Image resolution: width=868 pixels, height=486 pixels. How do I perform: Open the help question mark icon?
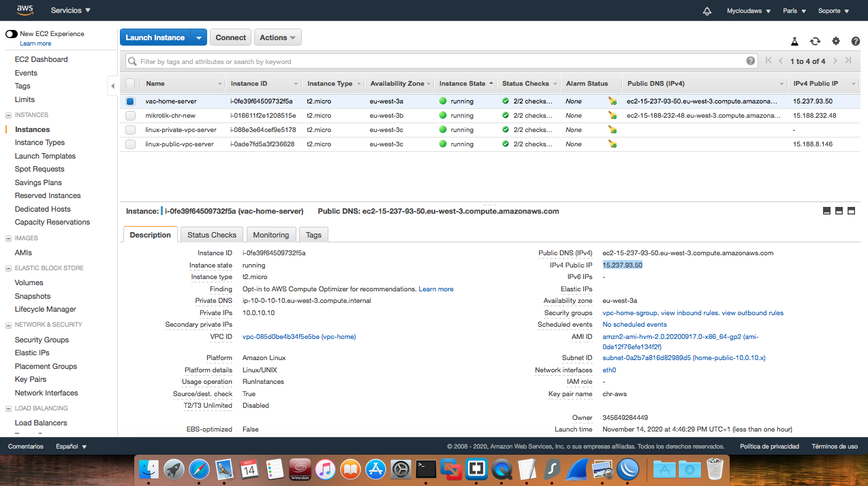[856, 41]
